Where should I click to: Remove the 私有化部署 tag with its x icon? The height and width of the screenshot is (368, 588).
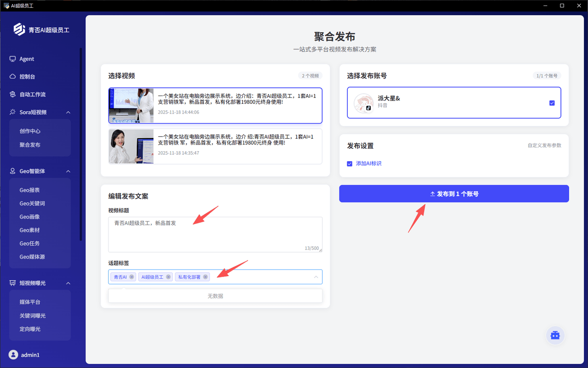click(205, 277)
